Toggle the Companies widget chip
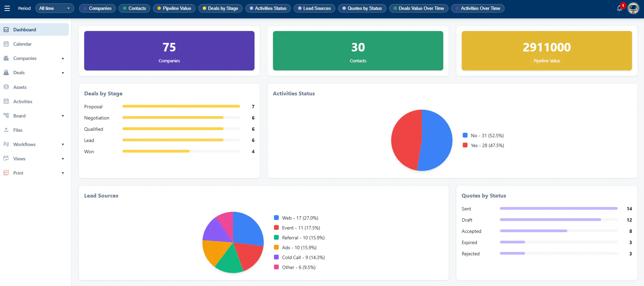The image size is (644, 286). pyautogui.click(x=97, y=8)
